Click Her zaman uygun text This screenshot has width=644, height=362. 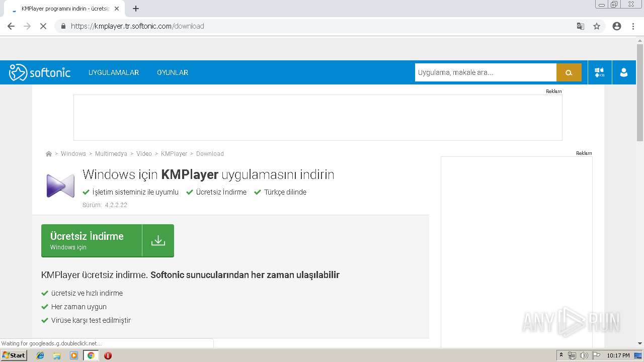click(x=79, y=307)
